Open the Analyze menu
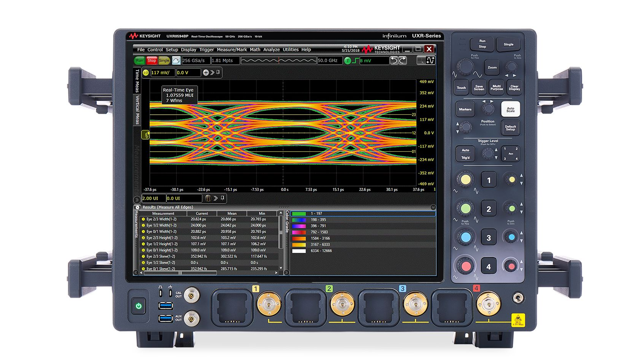The height and width of the screenshot is (364, 629). (272, 50)
